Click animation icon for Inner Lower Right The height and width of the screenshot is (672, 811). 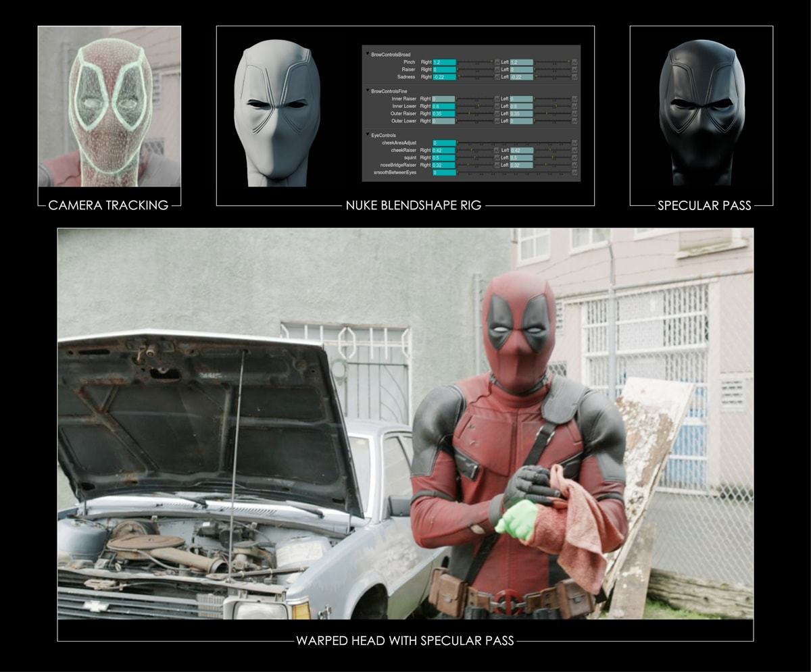click(x=497, y=106)
